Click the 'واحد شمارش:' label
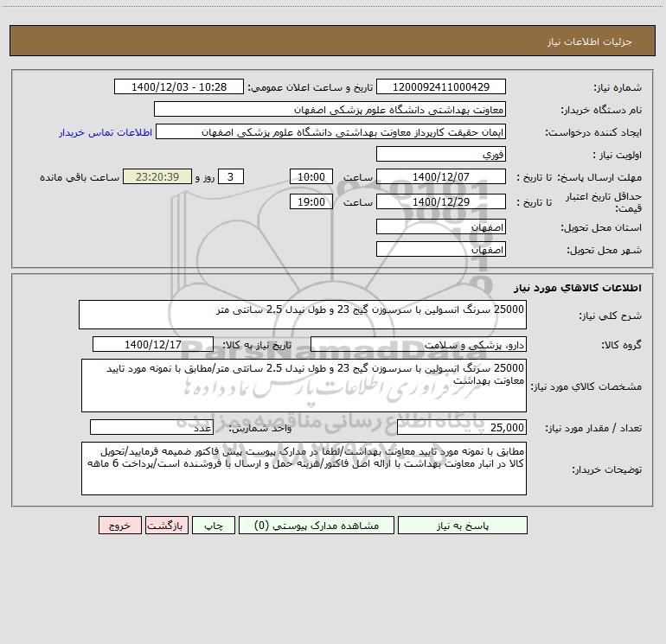This screenshot has height=644, width=666. point(260,429)
